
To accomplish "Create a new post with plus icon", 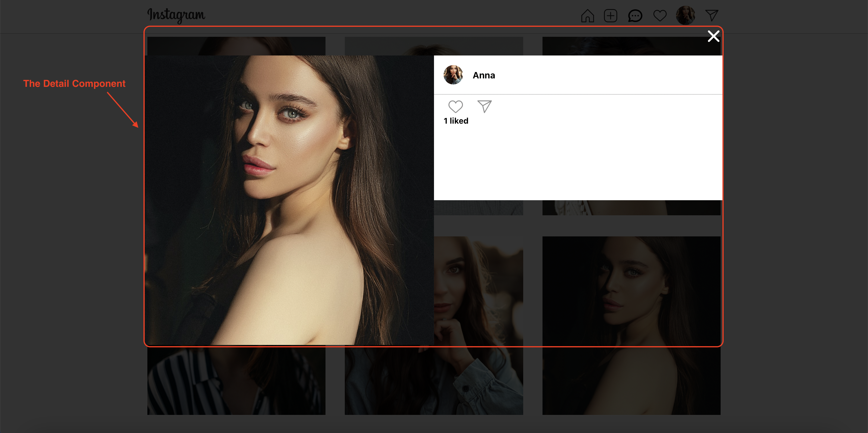I will 610,15.
